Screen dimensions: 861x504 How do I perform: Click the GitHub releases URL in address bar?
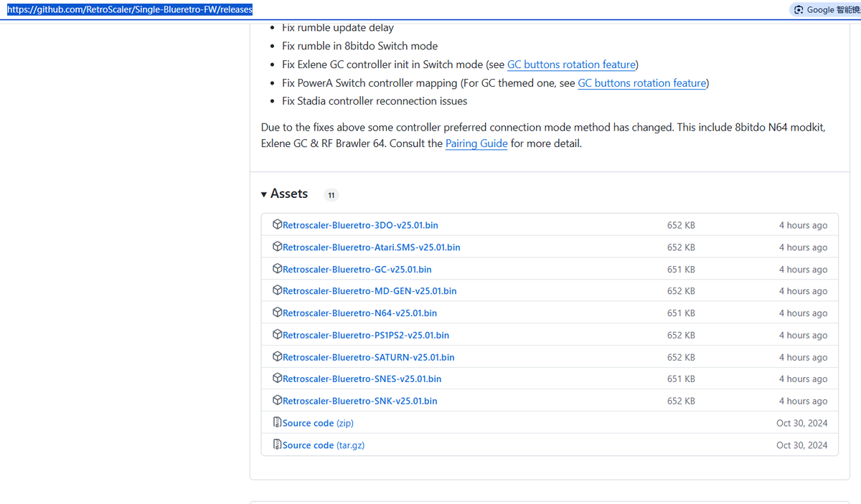pyautogui.click(x=130, y=10)
